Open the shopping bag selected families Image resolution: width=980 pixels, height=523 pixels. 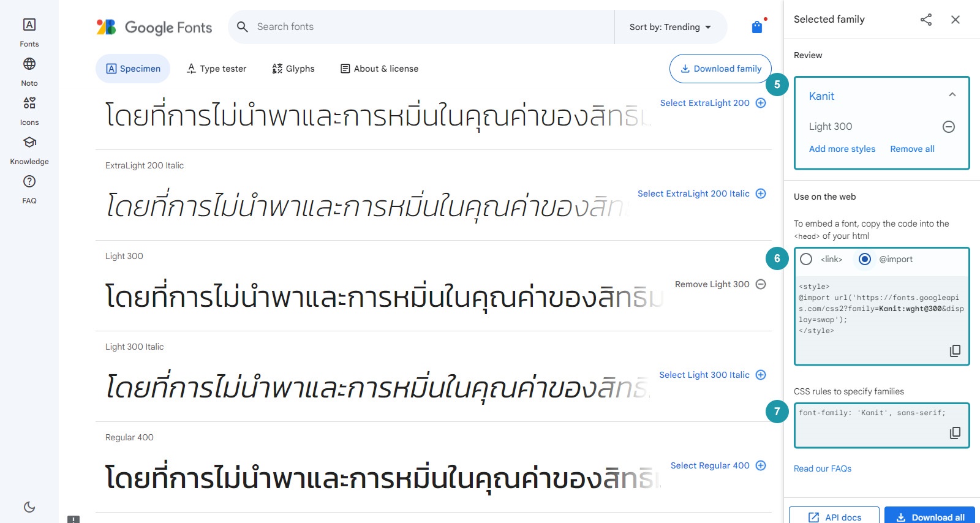[758, 26]
